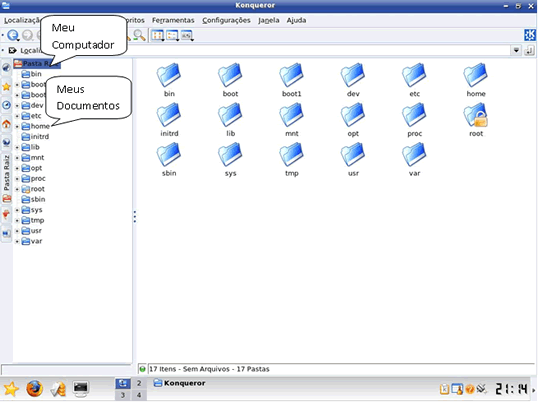Open the Ferramentas menu
This screenshot has height=402, width=538.
[173, 20]
